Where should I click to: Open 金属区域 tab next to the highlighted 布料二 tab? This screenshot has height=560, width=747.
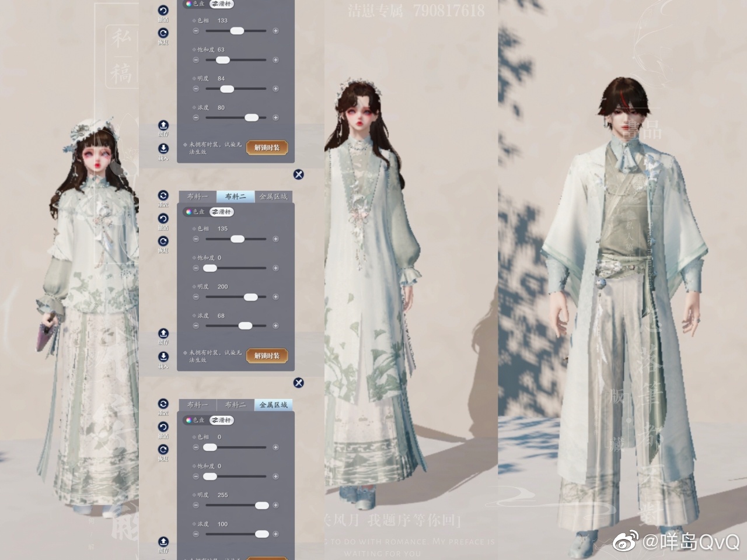(273, 197)
